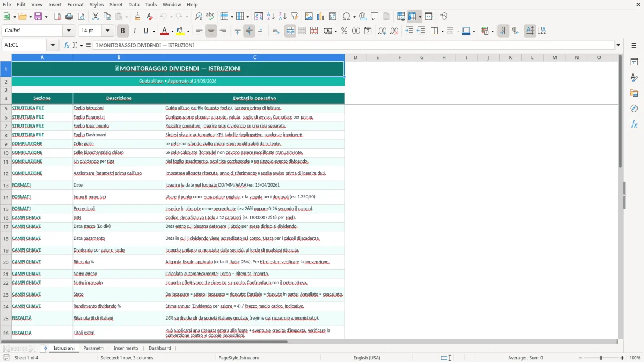Toggle underline formatting
This screenshot has width=644, height=362.
coord(145,31)
